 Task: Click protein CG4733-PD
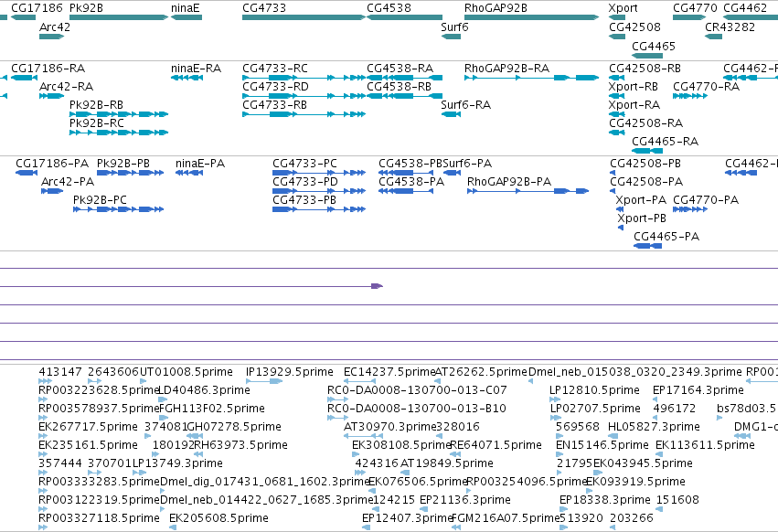pos(305,182)
